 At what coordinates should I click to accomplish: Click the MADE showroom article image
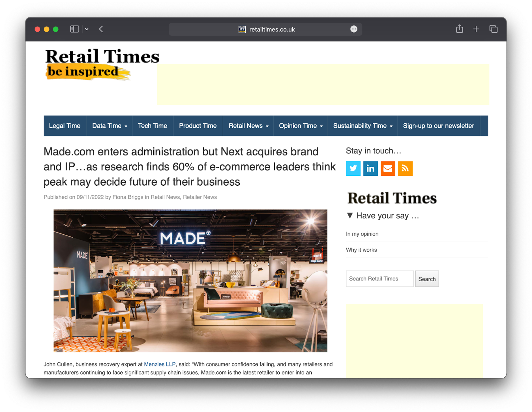coord(190,281)
